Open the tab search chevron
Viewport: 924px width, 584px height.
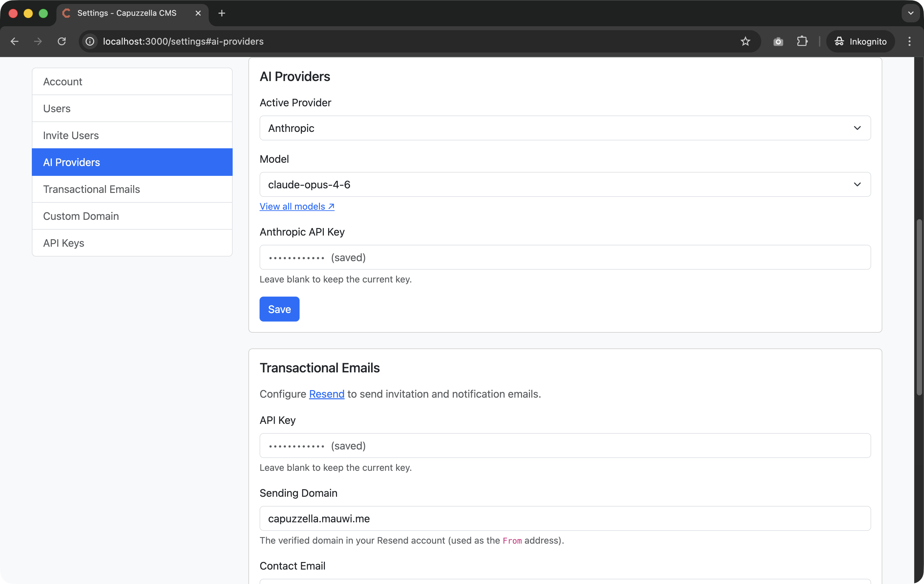tap(910, 13)
